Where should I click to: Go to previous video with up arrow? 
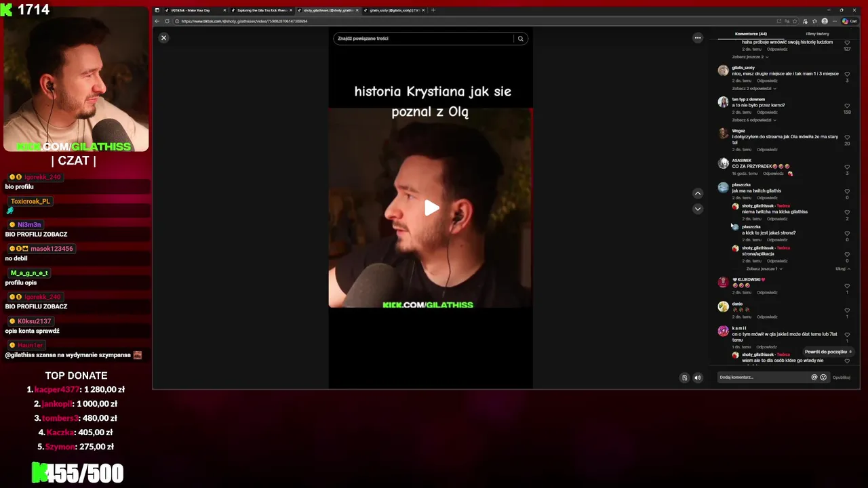(x=697, y=193)
